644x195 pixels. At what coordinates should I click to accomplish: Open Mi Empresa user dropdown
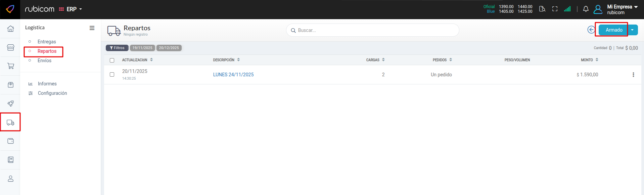(622, 9)
